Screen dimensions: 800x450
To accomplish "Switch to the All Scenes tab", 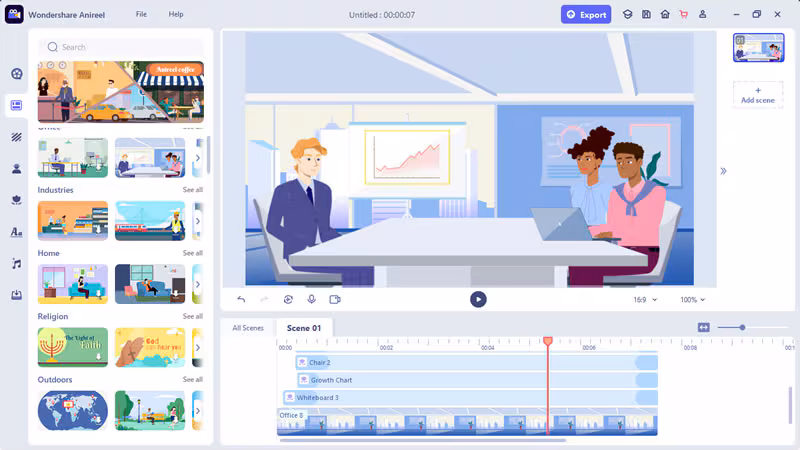I will tap(248, 328).
